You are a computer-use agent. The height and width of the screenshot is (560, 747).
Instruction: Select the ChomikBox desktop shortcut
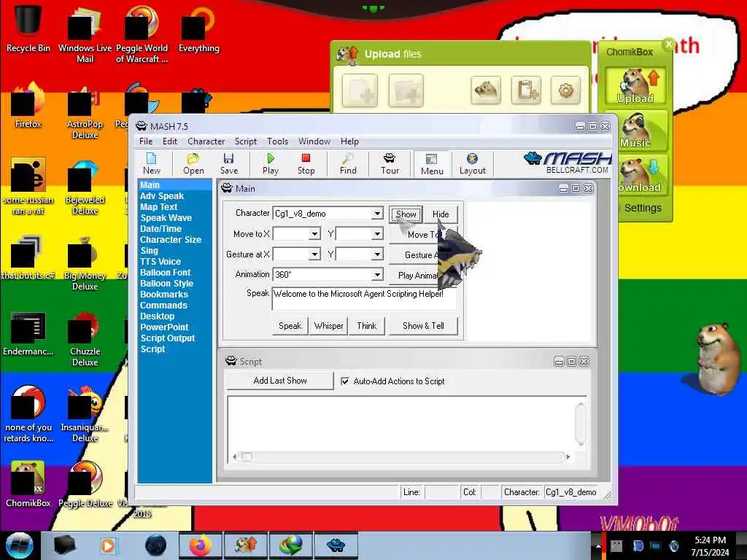pos(28,484)
